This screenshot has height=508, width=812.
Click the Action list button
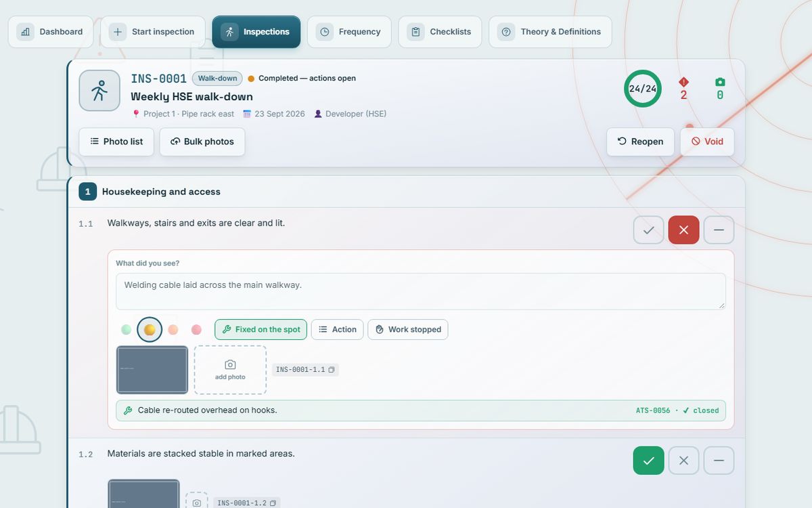click(338, 330)
